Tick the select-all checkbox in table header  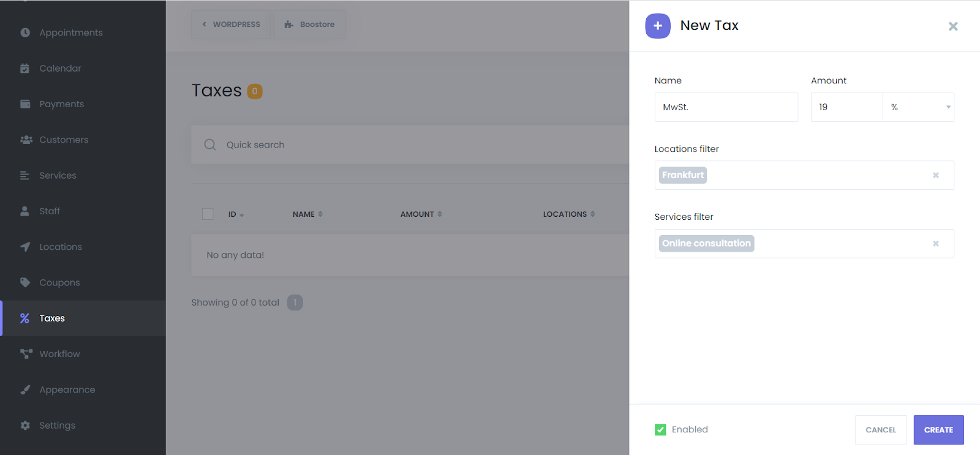(x=208, y=214)
